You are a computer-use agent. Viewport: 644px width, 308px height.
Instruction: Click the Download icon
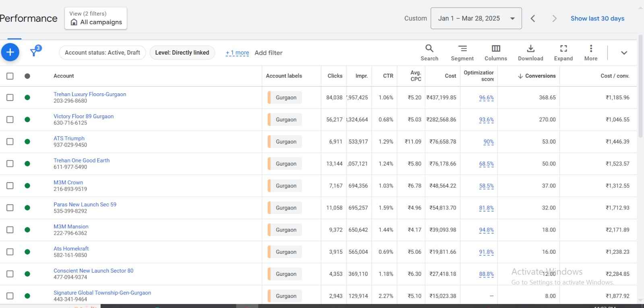pos(530,53)
